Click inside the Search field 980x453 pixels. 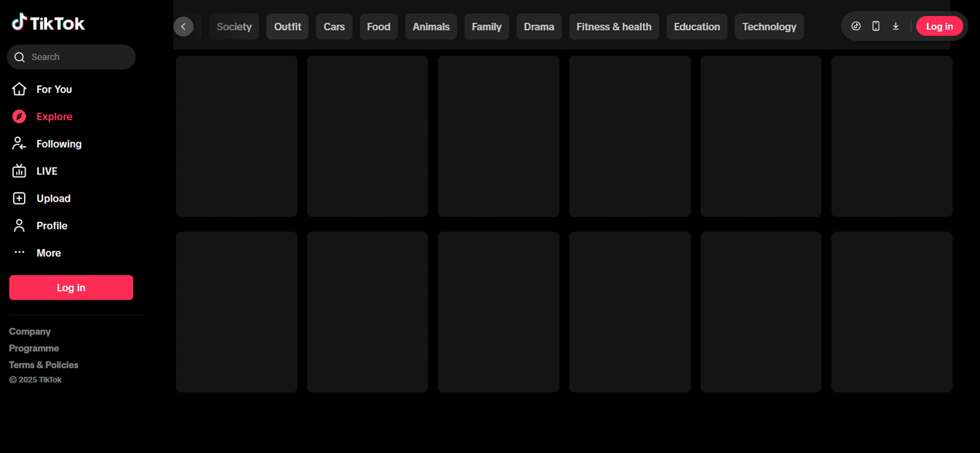71,57
